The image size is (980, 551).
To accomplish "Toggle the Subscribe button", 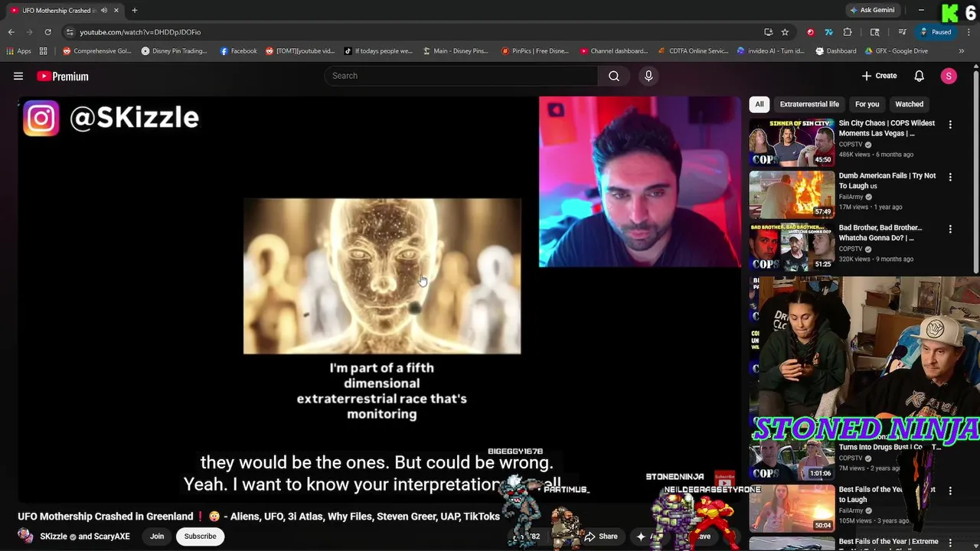I will [200, 536].
